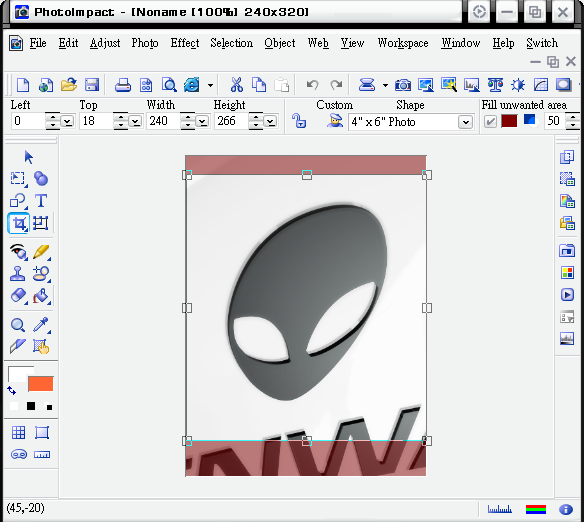The image size is (584, 522).
Task: Open the brightness sun icon
Action: click(518, 85)
